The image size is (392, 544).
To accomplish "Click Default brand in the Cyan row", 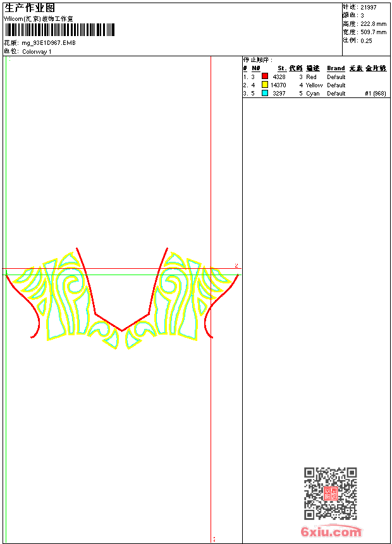I will 336,94.
